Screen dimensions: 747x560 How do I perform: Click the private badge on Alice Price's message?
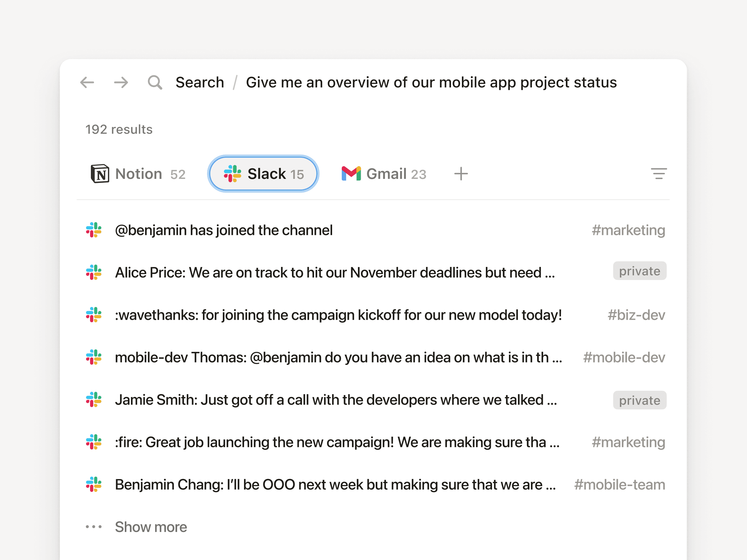tap(639, 271)
